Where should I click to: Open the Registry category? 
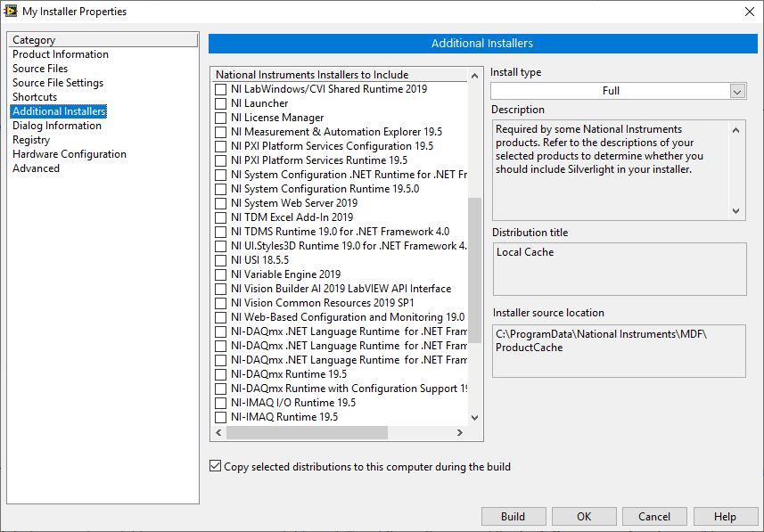click(x=31, y=140)
